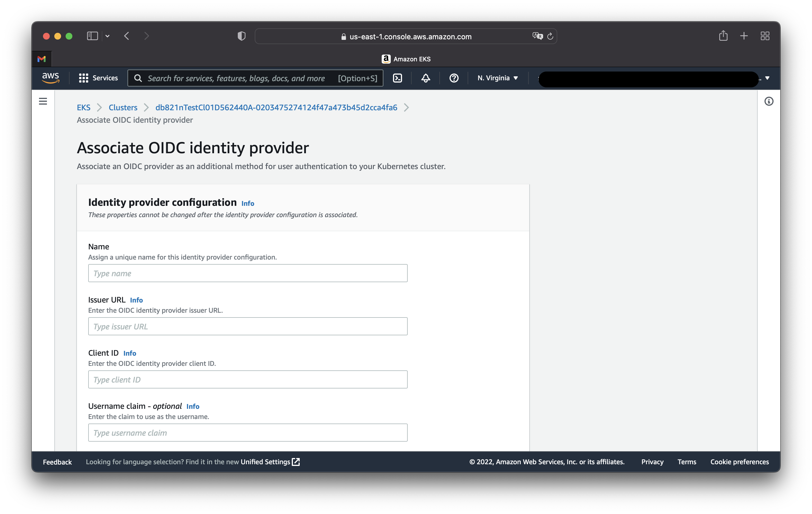Screen dimensions: 812x514
Task: Open the N. Virginia region dropdown
Action: point(497,78)
